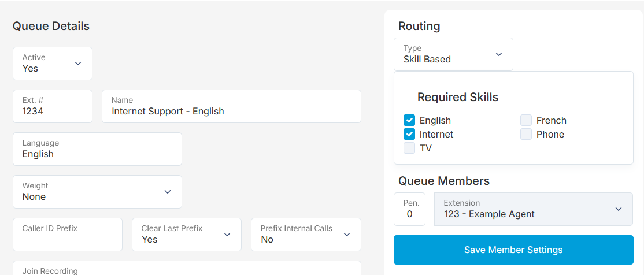The height and width of the screenshot is (275, 644).
Task: Click the chevron arrow beside Skill Based
Action: click(x=499, y=54)
